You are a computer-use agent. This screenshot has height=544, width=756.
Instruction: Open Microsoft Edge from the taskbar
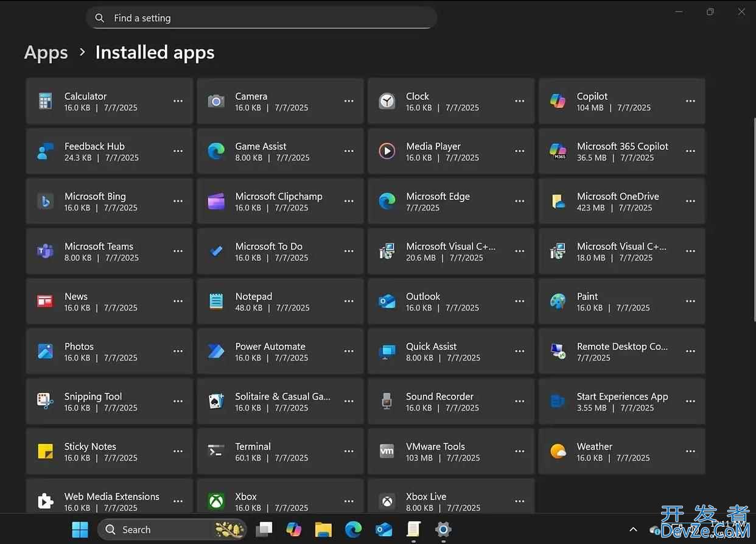(353, 529)
